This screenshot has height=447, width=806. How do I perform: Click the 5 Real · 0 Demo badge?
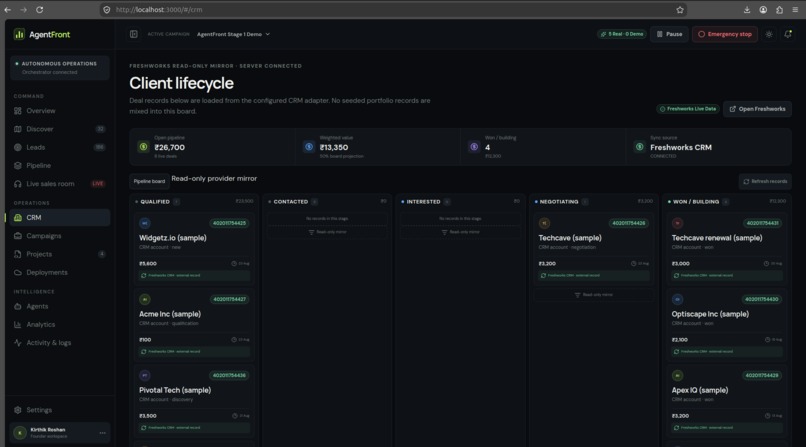[x=622, y=34]
